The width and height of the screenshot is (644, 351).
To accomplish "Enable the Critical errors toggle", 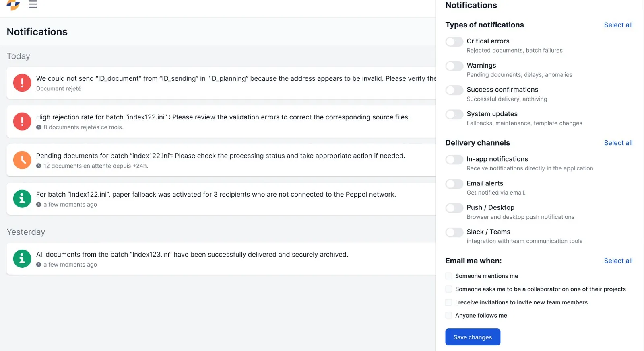I will pyautogui.click(x=454, y=42).
